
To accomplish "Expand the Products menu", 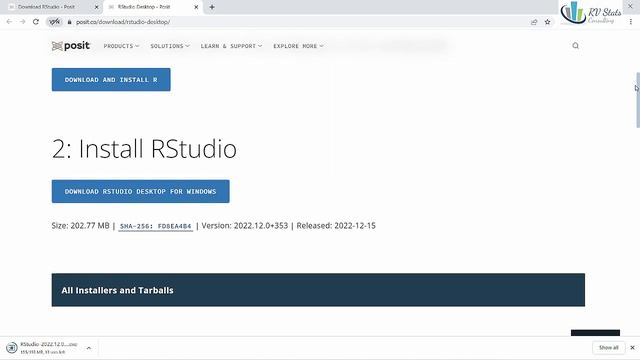I will tap(121, 46).
